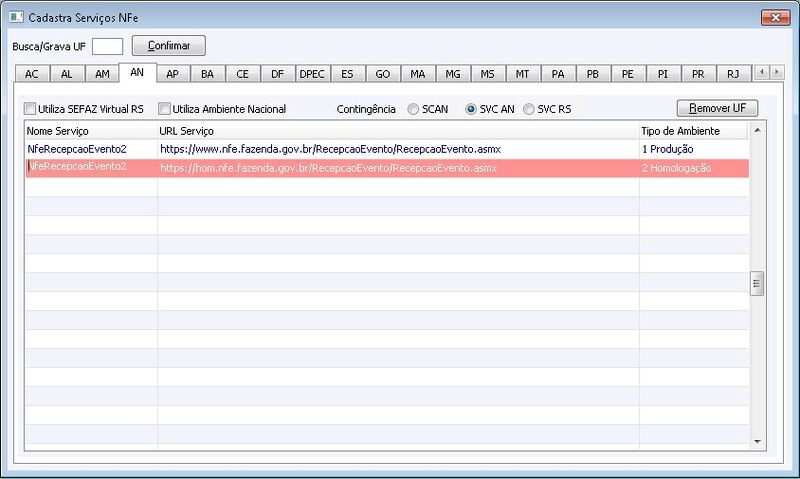800x479 pixels.
Task: Enable Utiliza Ambiente Nacional checkbox
Action: click(164, 109)
